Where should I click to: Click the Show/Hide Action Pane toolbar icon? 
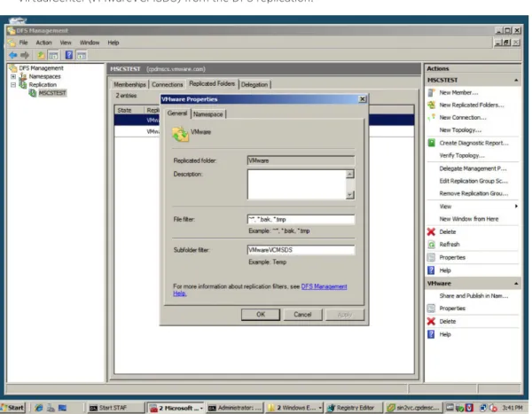82,55
